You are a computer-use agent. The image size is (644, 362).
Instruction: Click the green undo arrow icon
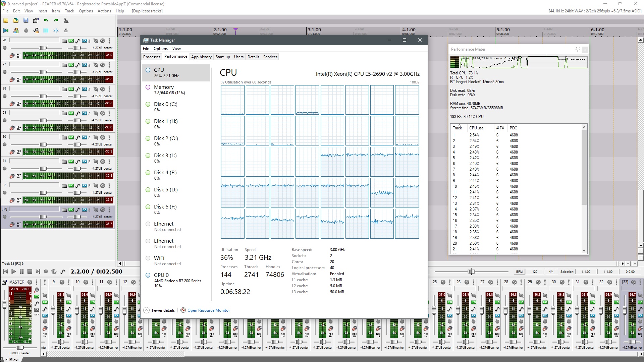tap(46, 20)
